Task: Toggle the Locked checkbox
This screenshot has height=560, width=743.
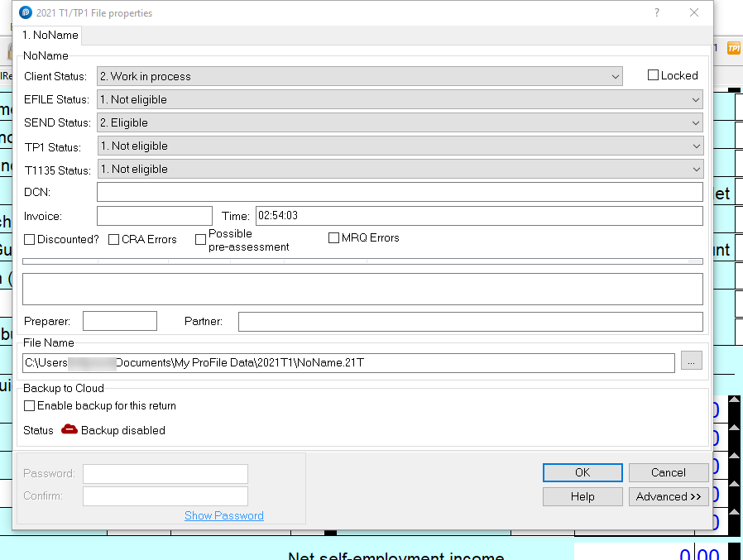Action: (x=653, y=75)
